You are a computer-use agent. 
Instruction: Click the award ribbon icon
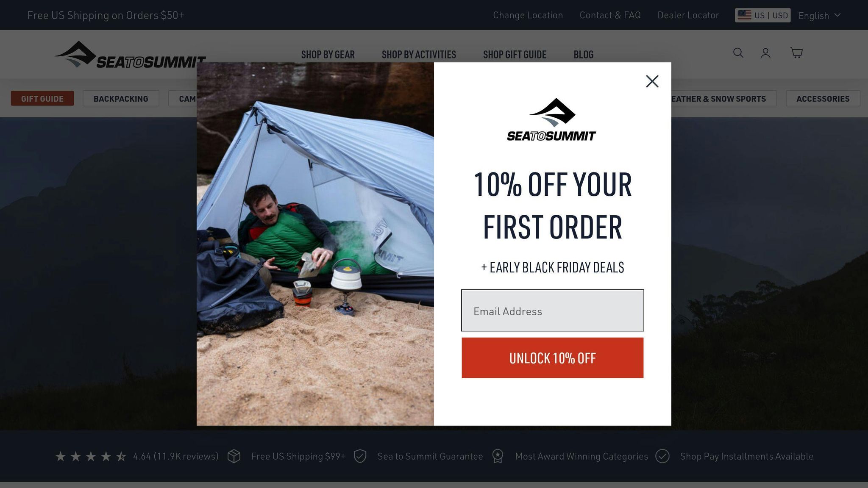coord(498,456)
